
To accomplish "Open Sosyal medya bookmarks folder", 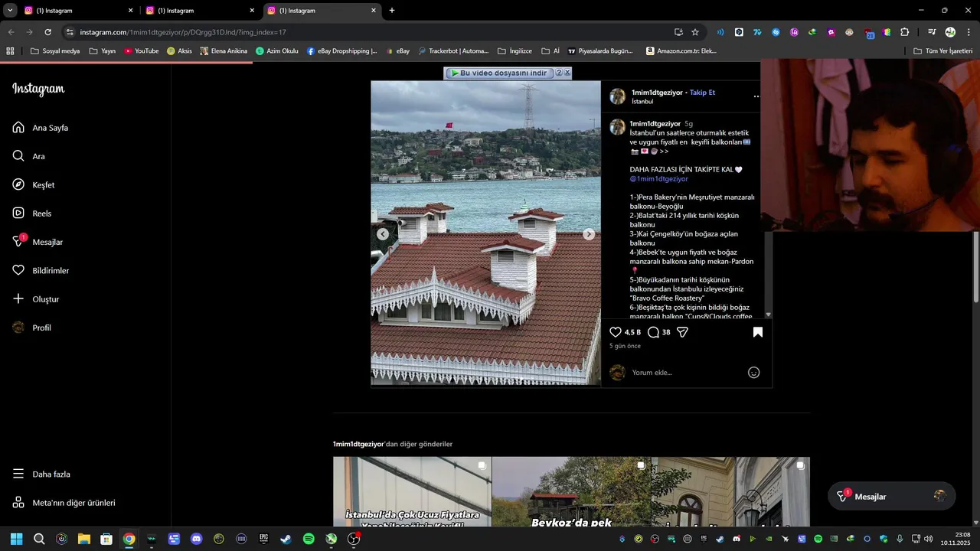I will [x=54, y=51].
